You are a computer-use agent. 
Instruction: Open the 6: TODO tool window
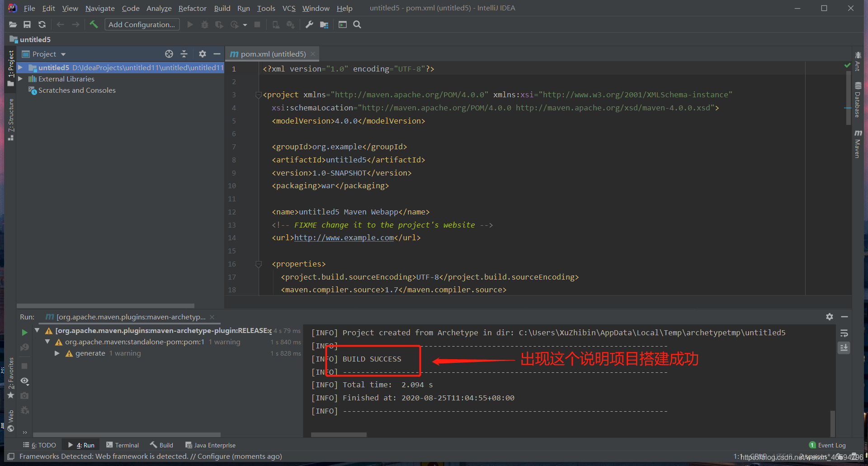(39, 445)
